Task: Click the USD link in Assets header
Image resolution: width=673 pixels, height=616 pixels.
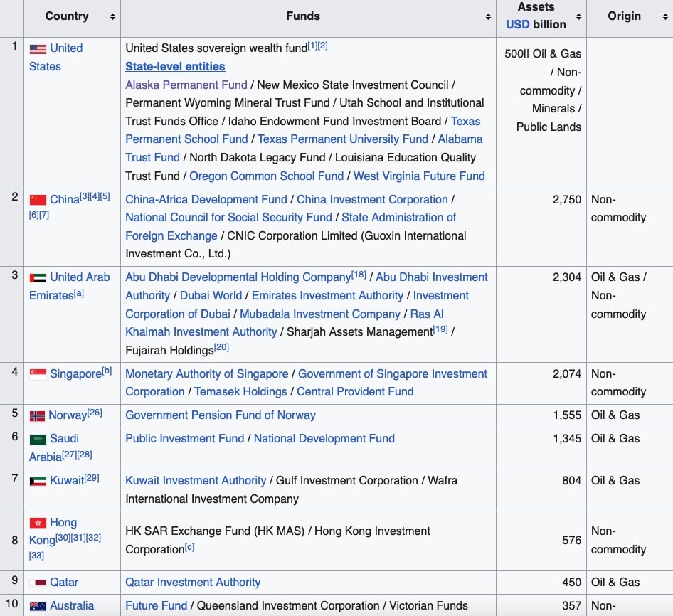Action: [x=518, y=24]
